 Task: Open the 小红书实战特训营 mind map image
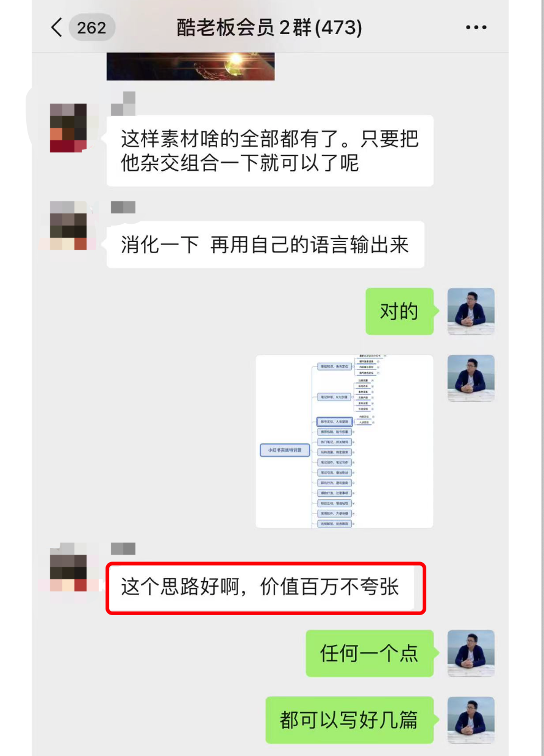(344, 441)
